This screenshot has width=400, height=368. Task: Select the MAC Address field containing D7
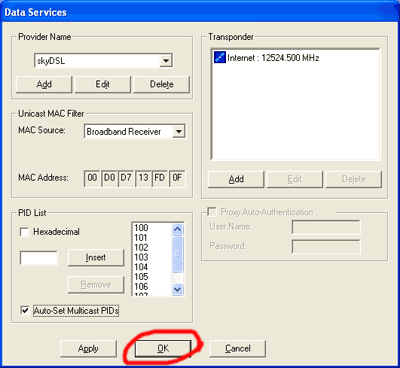pyautogui.click(x=126, y=179)
